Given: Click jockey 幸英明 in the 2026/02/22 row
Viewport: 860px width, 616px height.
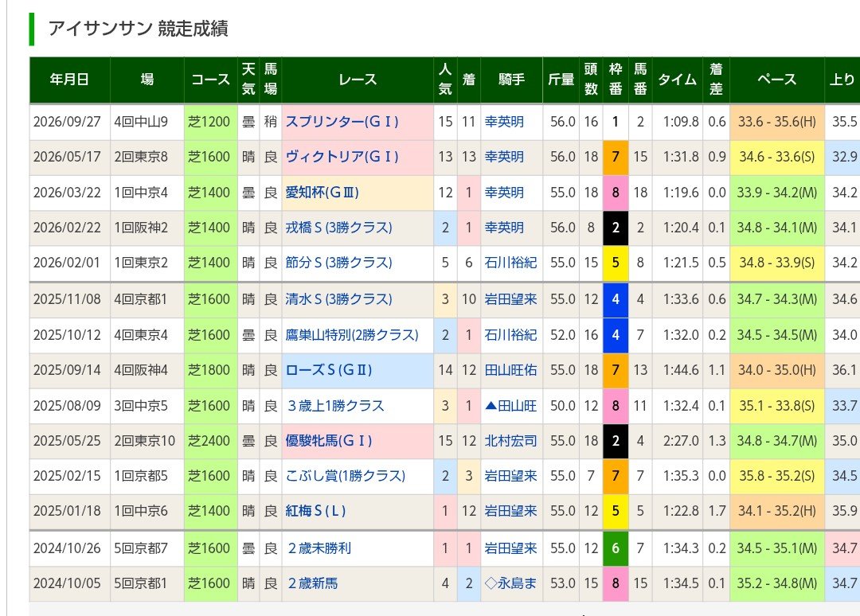Looking at the screenshot, I should 504,228.
